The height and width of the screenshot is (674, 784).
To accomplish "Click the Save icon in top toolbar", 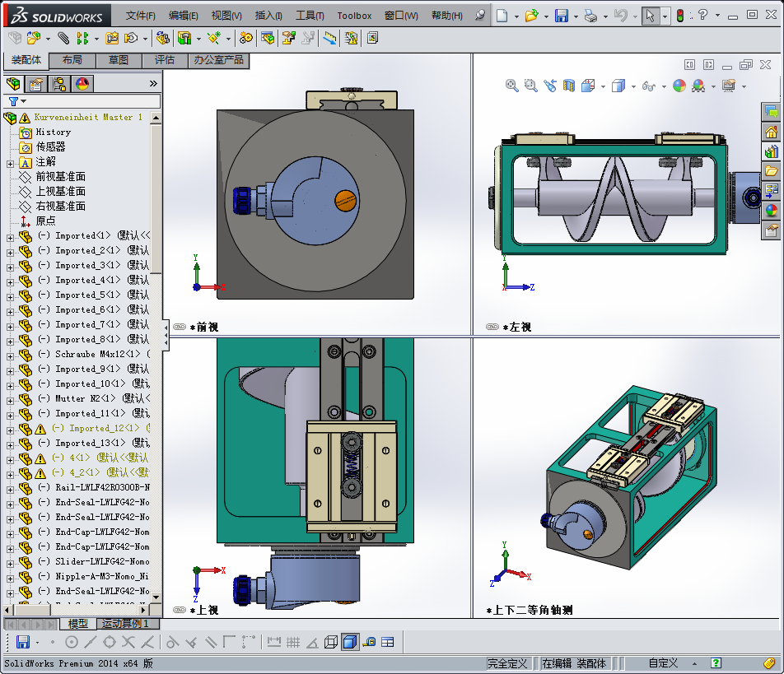I will click(x=561, y=16).
